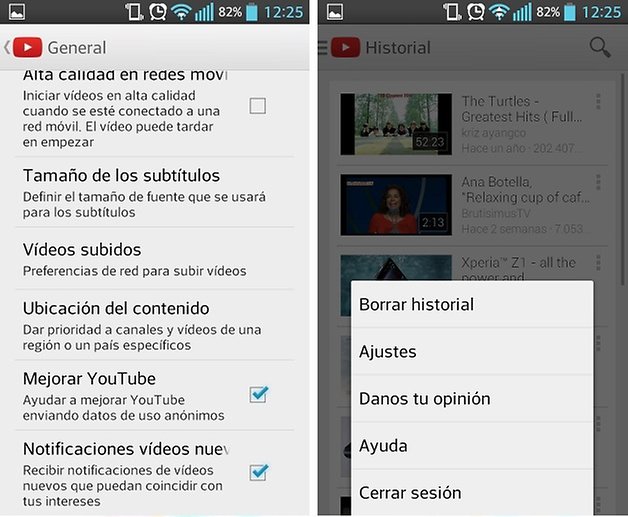This screenshot has width=628, height=517.
Task: Open overflow menu for Ana Botella video
Action: tap(598, 183)
